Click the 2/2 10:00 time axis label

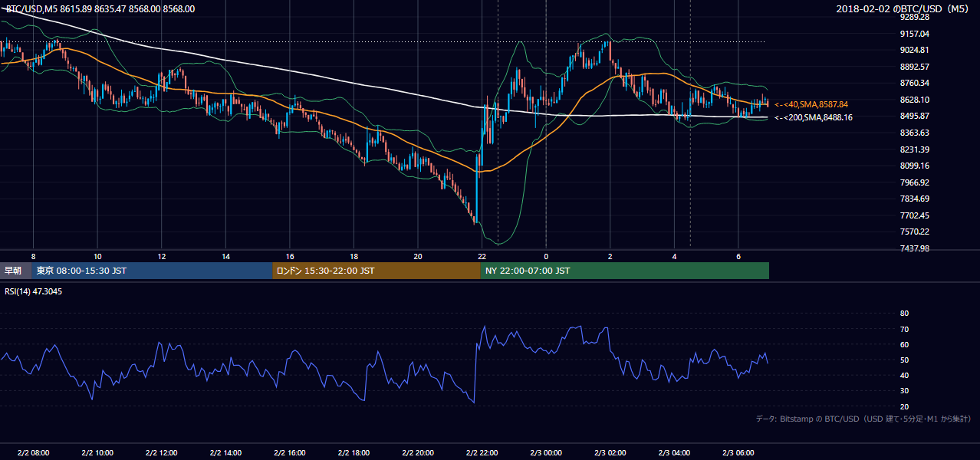pos(97,453)
